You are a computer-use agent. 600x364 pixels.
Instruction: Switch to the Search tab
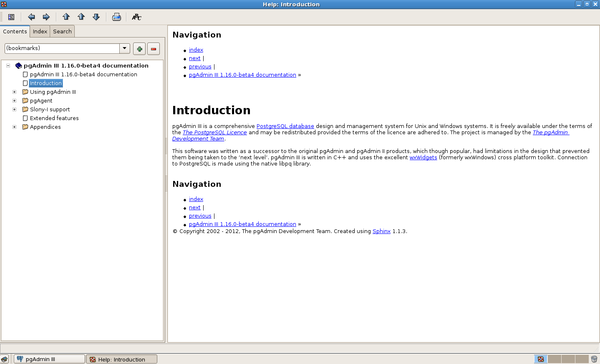tap(62, 32)
